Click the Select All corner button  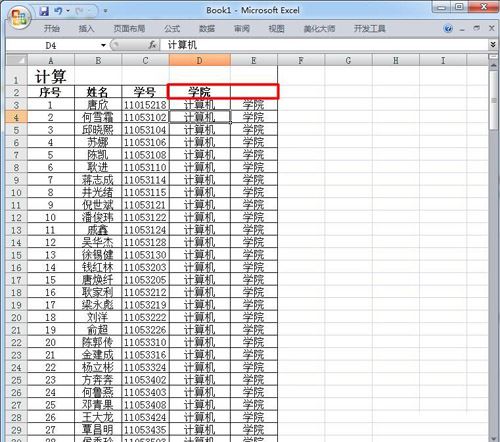pyautogui.click(x=16, y=60)
